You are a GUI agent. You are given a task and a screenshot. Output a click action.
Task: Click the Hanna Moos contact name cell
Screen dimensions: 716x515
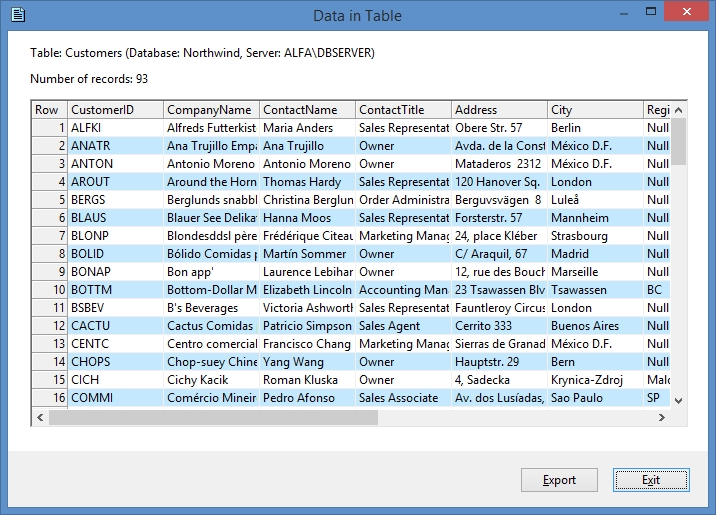307,218
